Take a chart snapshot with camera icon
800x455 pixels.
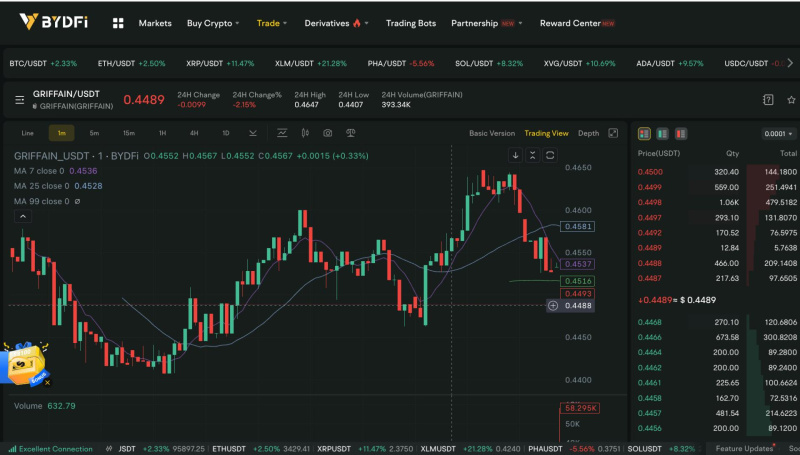click(327, 132)
